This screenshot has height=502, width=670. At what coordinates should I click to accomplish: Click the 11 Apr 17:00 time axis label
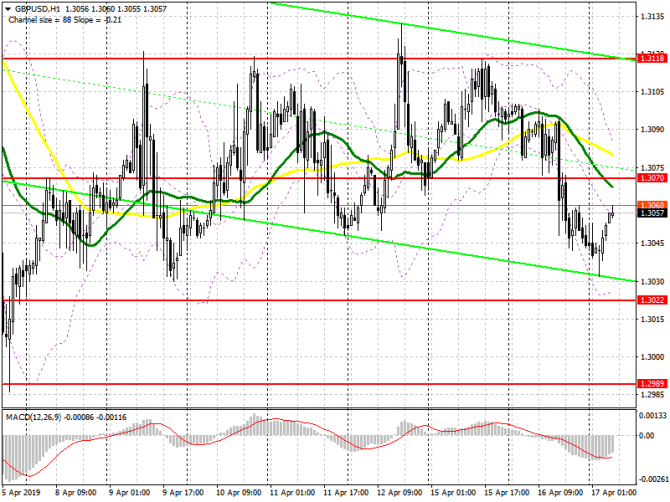pos(346,493)
